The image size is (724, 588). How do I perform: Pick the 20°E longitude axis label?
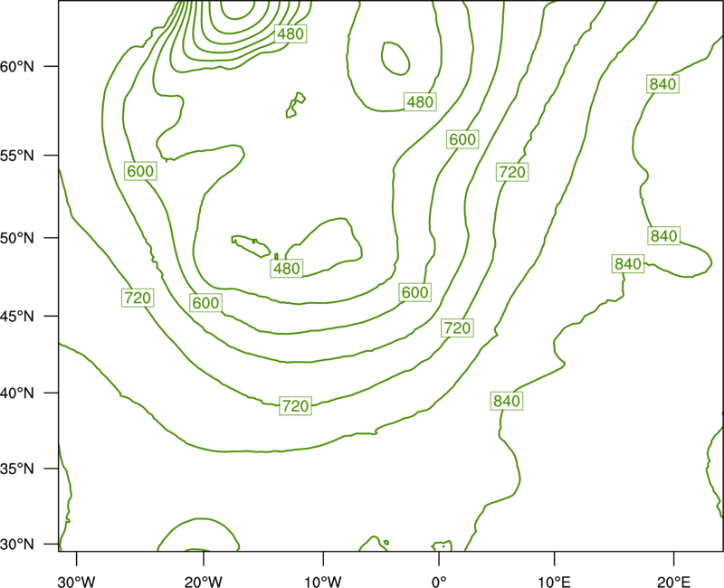coord(673,582)
